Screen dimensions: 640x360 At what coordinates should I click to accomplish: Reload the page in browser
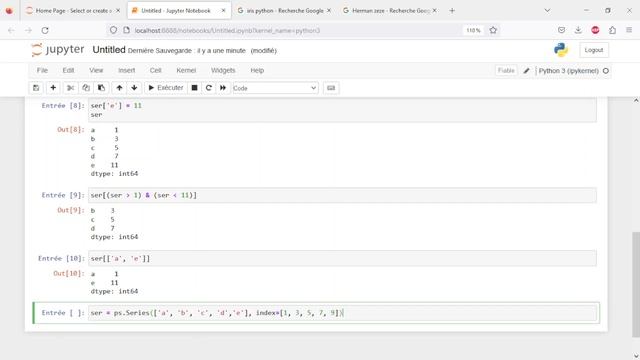[45, 30]
